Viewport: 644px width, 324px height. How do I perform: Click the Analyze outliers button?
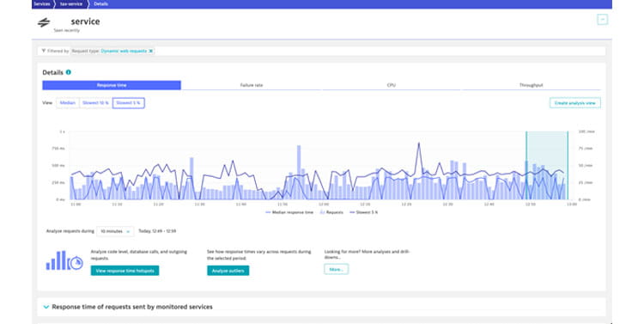click(x=228, y=271)
